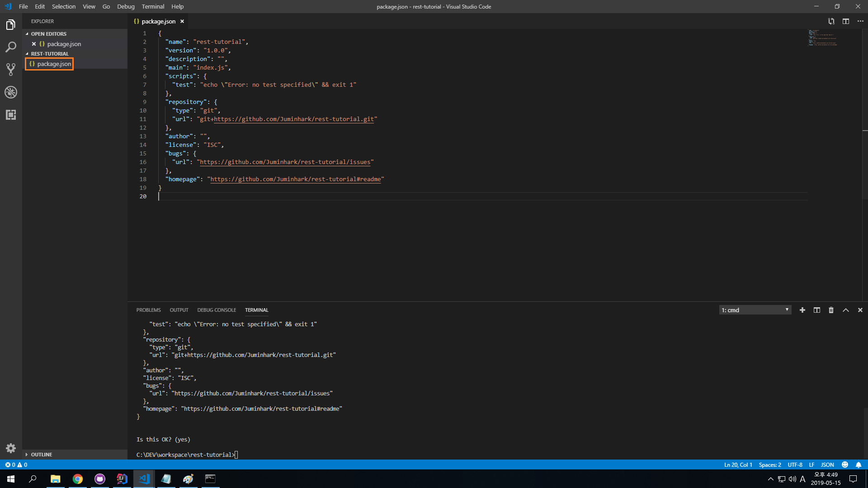Open Google Chrome from taskbar
Image resolution: width=868 pixels, height=488 pixels.
78,479
